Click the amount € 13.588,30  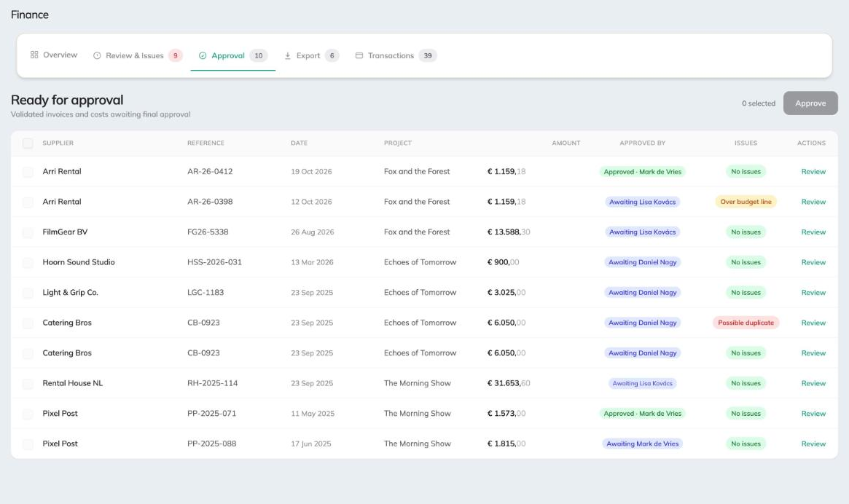click(x=509, y=232)
